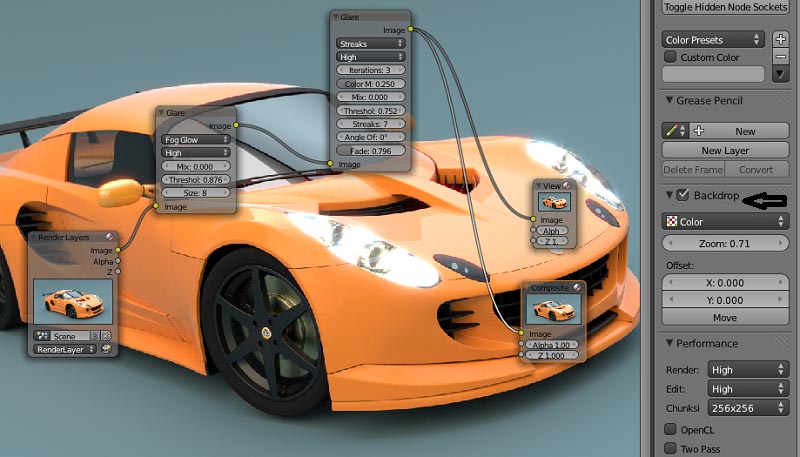The height and width of the screenshot is (457, 800).
Task: Enable the Custom Color checkbox
Action: pyautogui.click(x=671, y=57)
